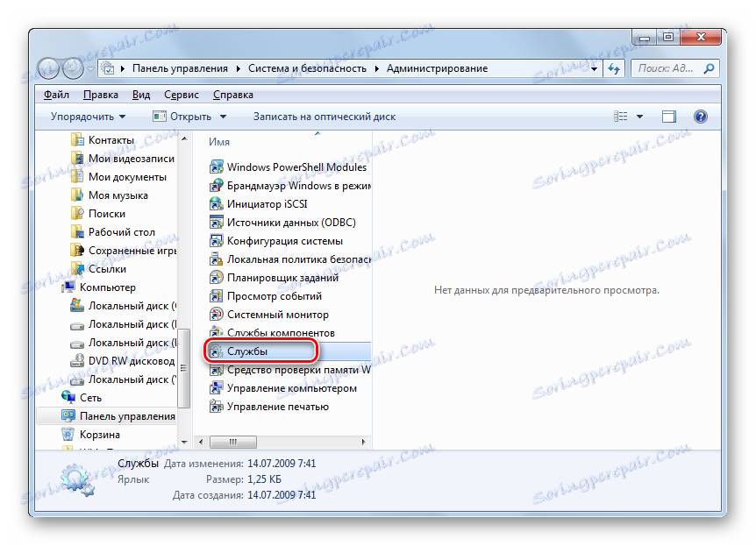The width and height of the screenshot is (756, 546).
Task: Click the Открыть toolbar button
Action: pyautogui.click(x=182, y=117)
